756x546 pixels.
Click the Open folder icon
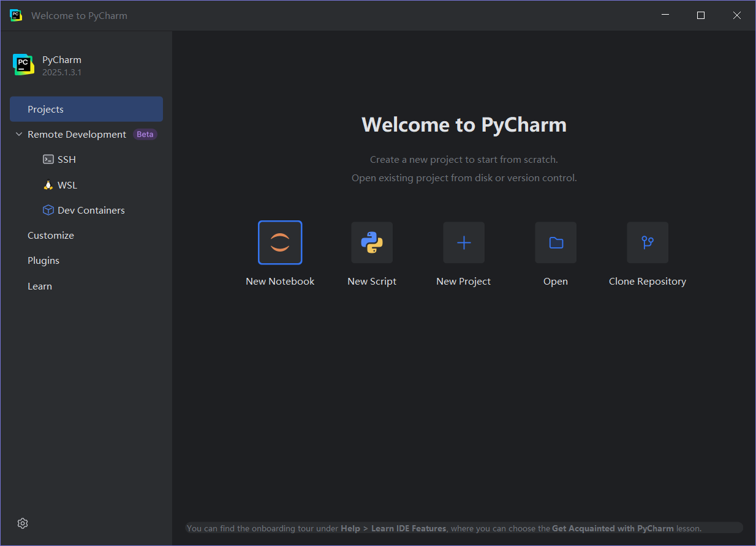(556, 242)
